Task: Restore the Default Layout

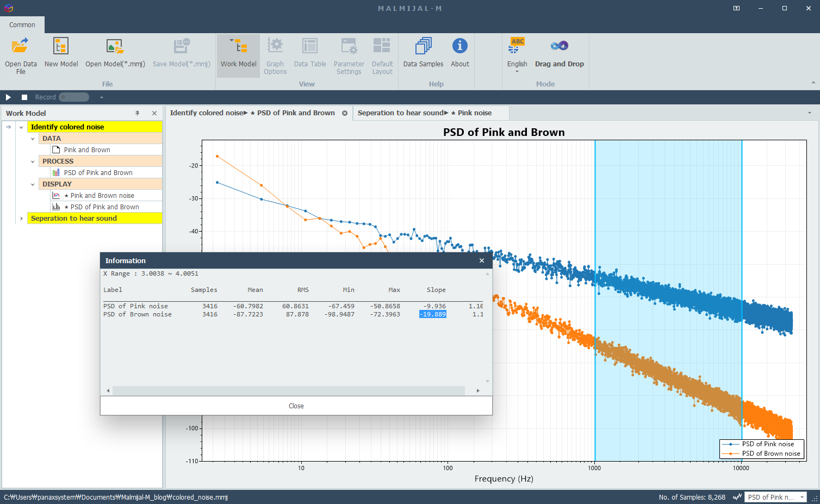Action: tap(382, 56)
